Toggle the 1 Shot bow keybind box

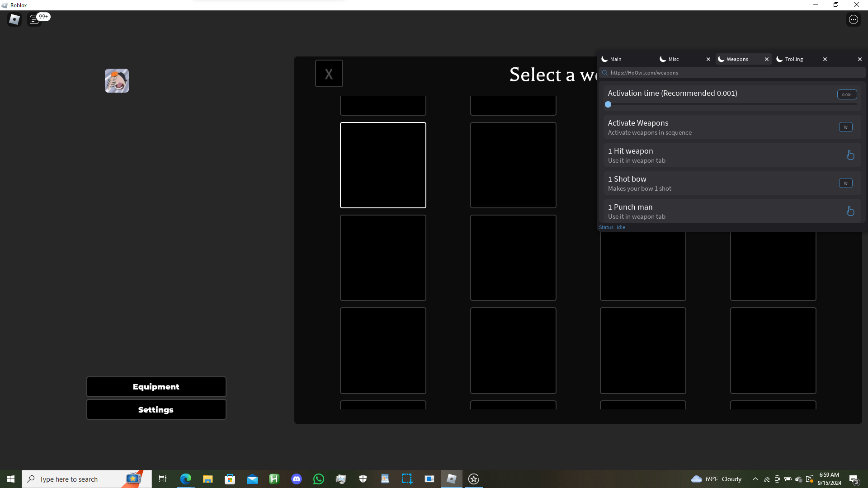[x=845, y=183]
